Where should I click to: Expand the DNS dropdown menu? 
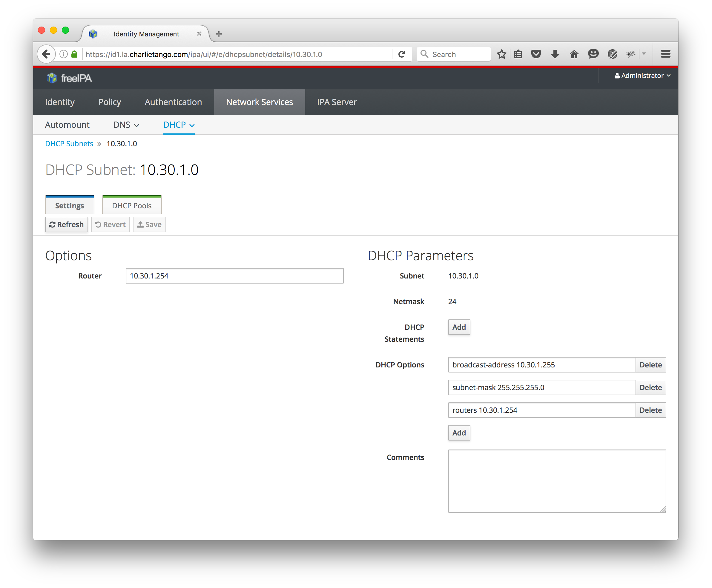pos(126,125)
